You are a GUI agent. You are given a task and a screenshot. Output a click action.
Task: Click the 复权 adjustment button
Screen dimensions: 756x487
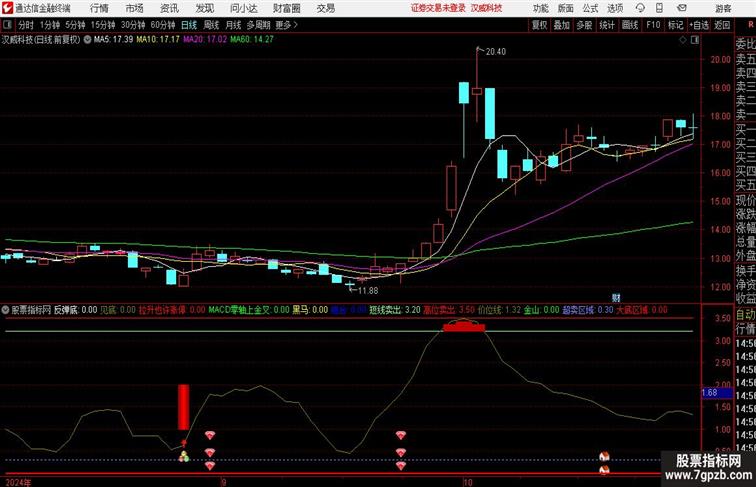pyautogui.click(x=539, y=25)
